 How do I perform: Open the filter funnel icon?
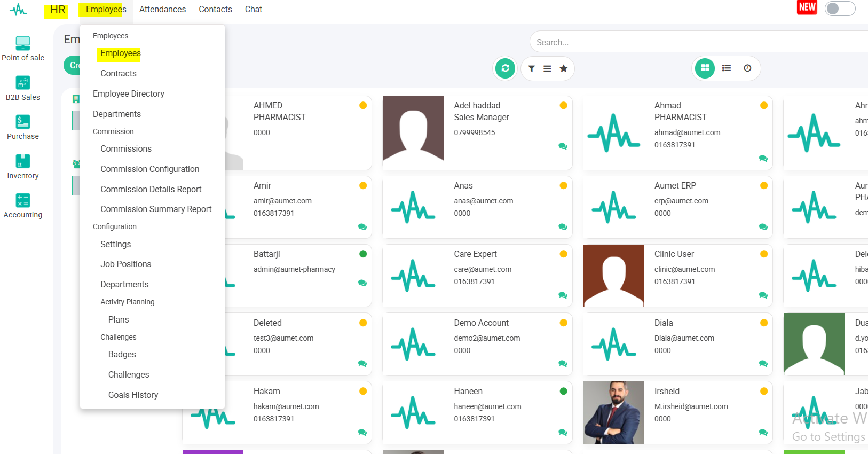pyautogui.click(x=532, y=68)
